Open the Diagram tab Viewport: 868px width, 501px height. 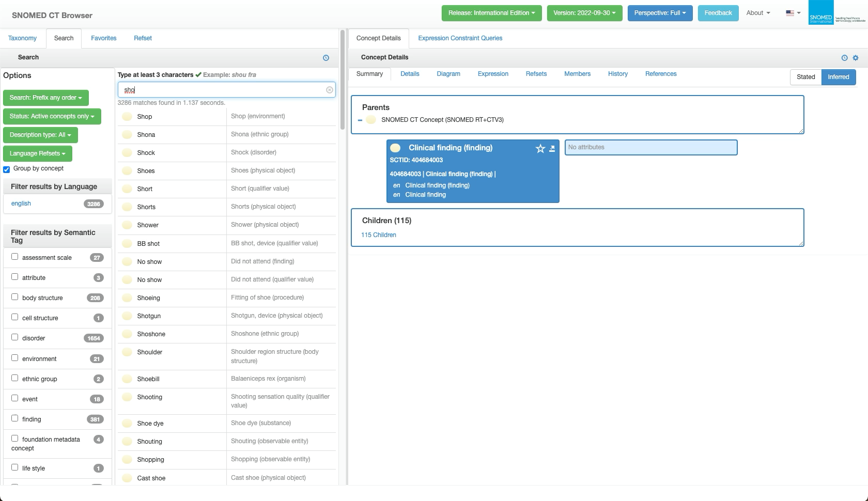[448, 74]
